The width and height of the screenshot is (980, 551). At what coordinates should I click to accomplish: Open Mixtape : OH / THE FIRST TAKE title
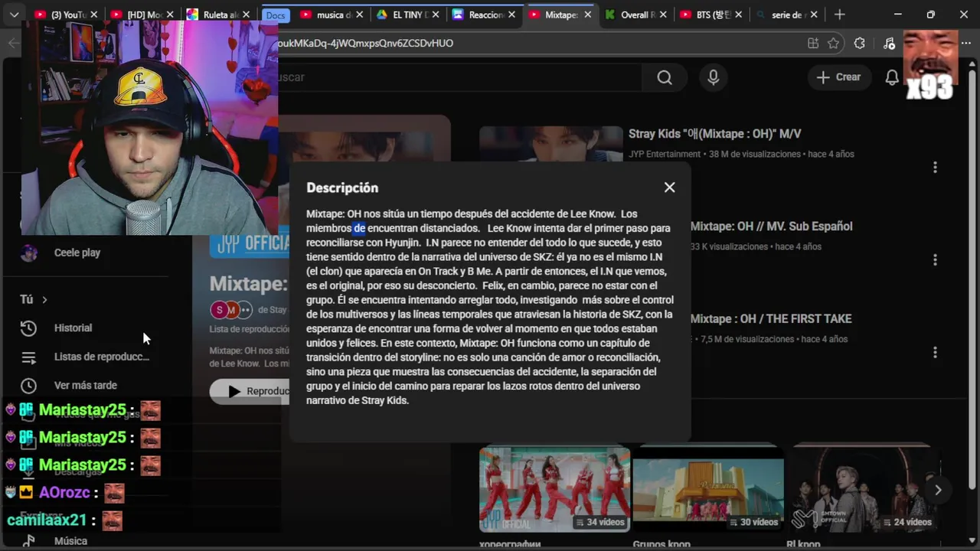point(771,319)
